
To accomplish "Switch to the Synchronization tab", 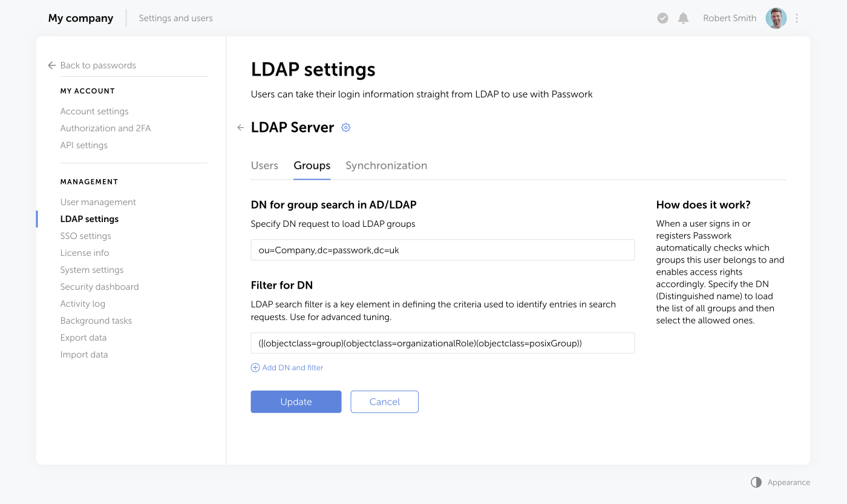I will click(x=386, y=165).
